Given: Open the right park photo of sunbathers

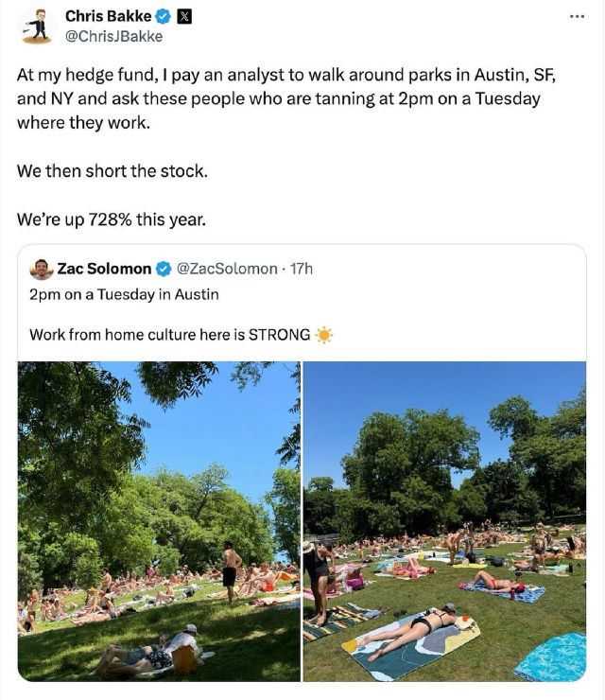Looking at the screenshot, I should click(444, 520).
